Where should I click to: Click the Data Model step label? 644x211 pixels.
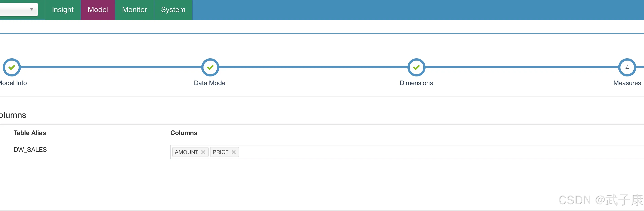210,83
